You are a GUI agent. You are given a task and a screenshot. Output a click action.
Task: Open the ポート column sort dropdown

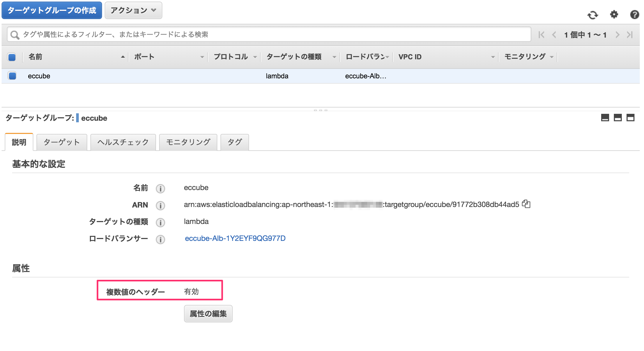pyautogui.click(x=203, y=57)
